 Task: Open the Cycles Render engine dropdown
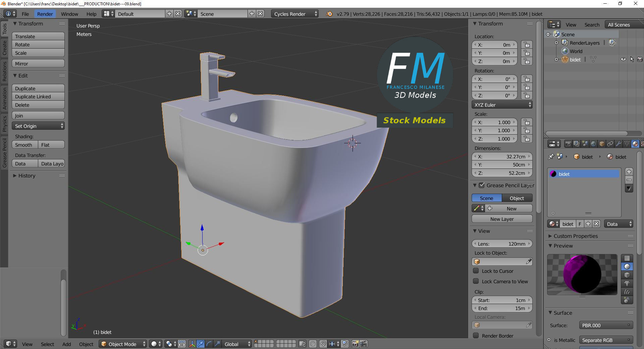tap(295, 14)
